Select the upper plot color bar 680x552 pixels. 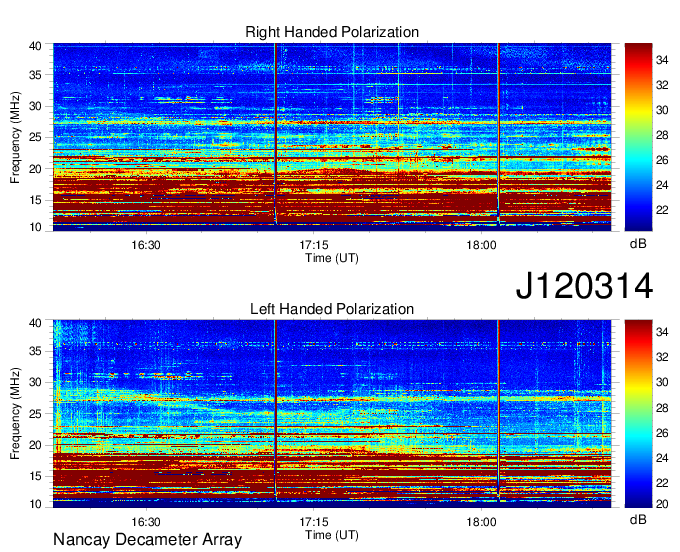coord(638,137)
